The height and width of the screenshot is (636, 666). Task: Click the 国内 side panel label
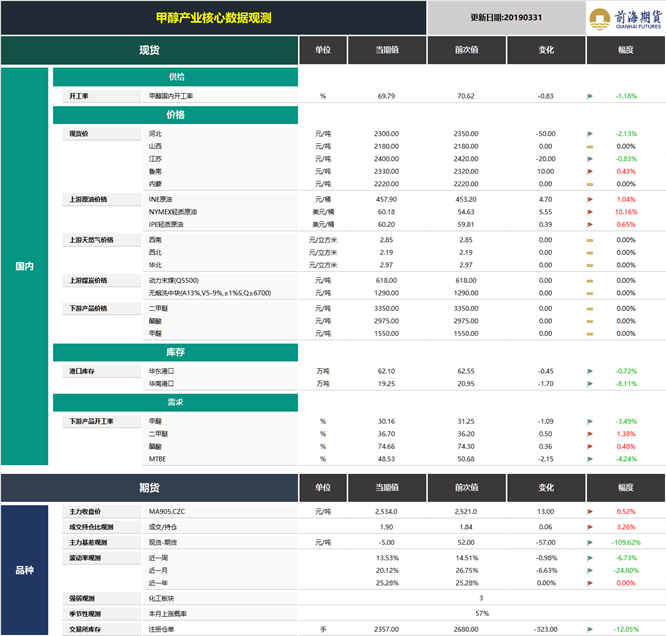coord(25,266)
